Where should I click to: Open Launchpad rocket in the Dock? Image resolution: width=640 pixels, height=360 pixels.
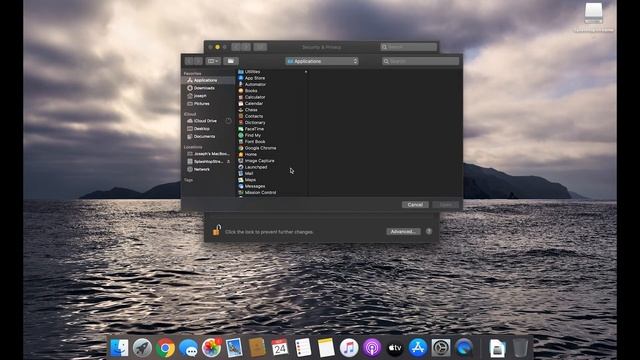pyautogui.click(x=142, y=348)
